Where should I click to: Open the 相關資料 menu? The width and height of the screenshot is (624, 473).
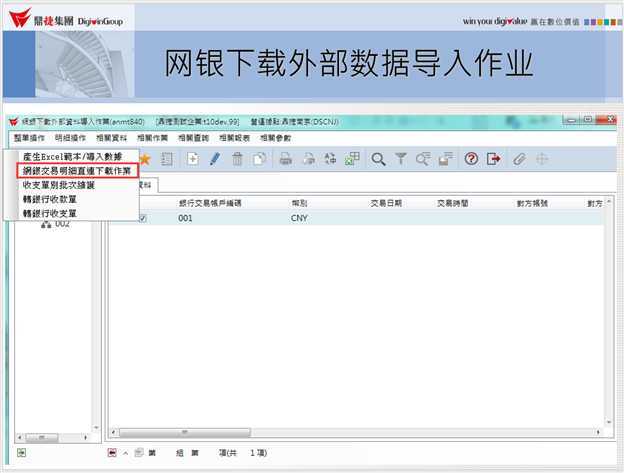111,138
